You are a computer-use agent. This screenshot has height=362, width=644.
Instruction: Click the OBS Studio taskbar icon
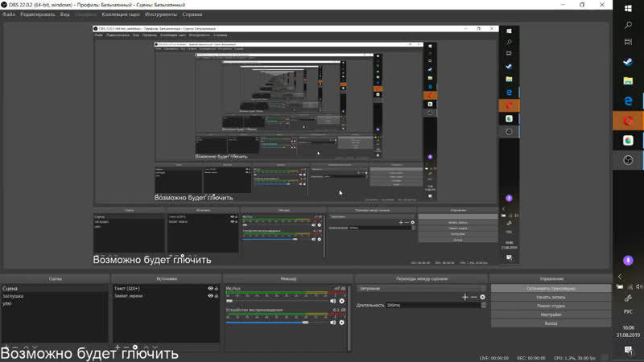click(628, 160)
